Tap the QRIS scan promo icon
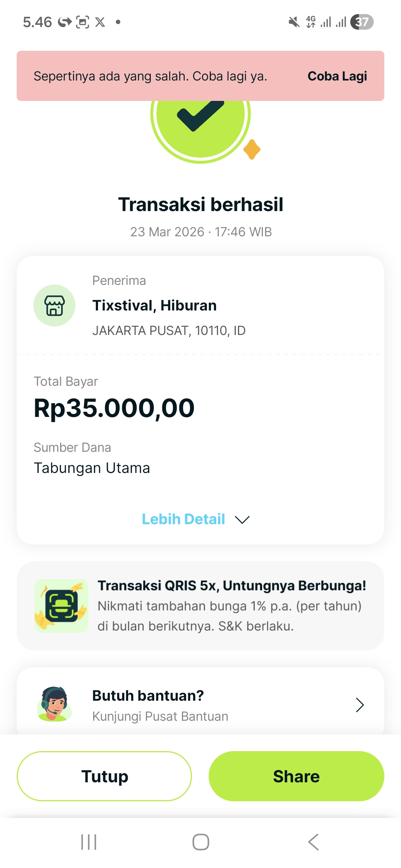Screen dimensions: 401x868 pyautogui.click(x=61, y=605)
